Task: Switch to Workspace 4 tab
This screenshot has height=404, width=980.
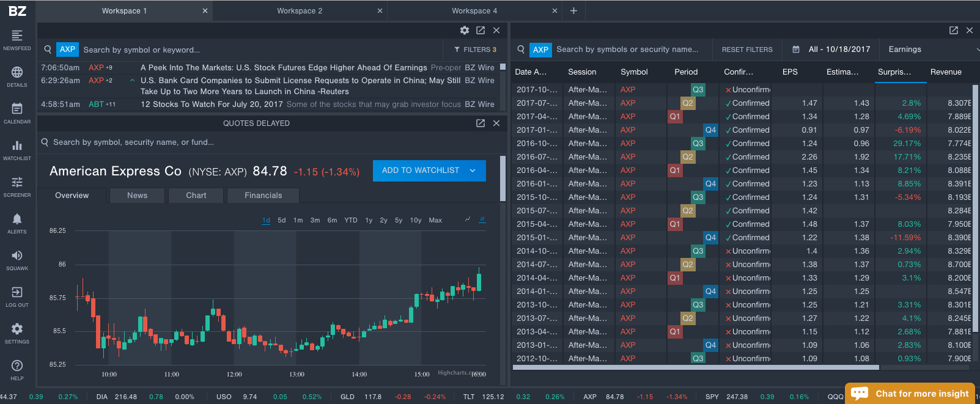Action: coord(474,10)
